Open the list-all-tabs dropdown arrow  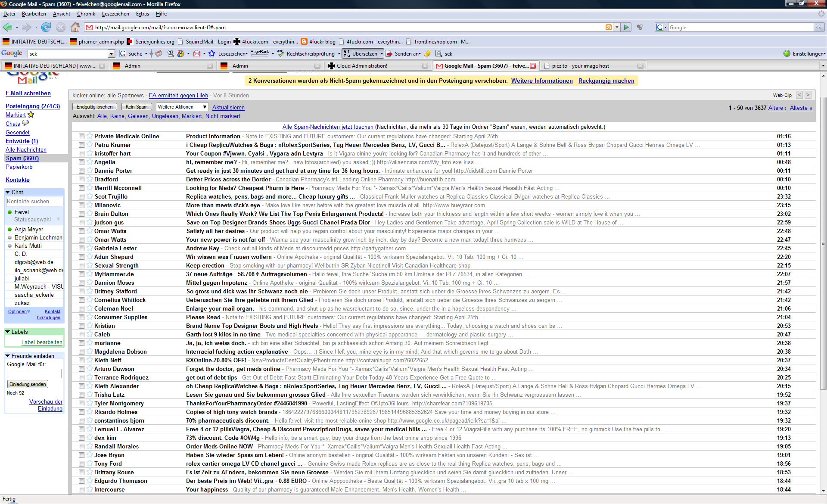[x=823, y=66]
